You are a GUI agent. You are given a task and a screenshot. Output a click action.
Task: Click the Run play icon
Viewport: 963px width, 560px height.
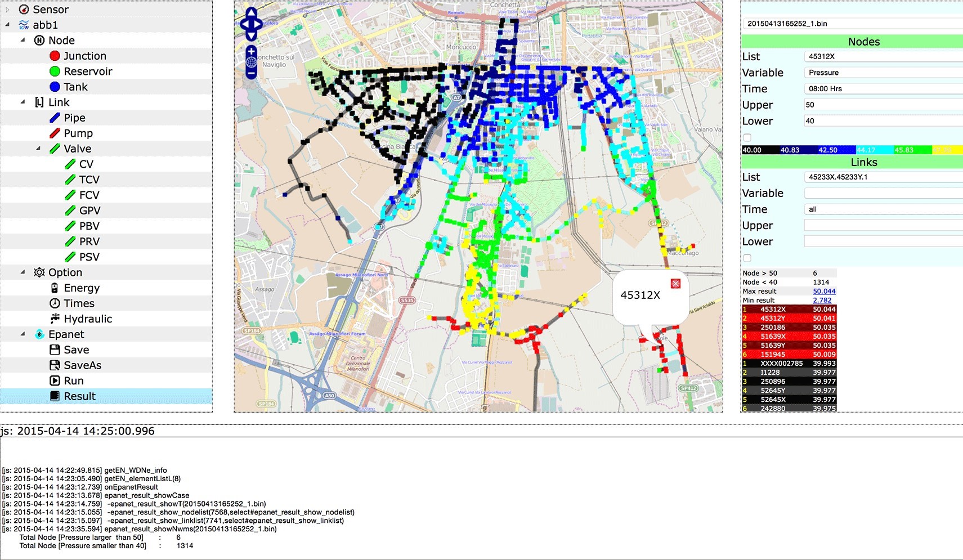[55, 381]
